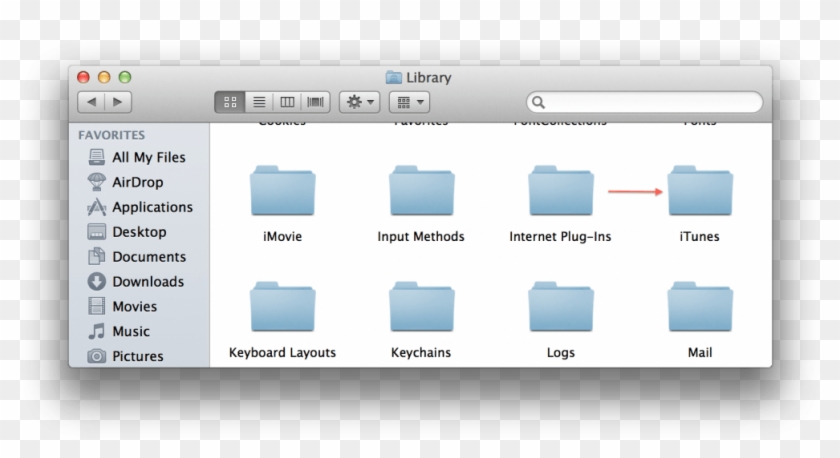Switch to Cover Flow view
Image resolution: width=840 pixels, height=458 pixels.
[x=316, y=102]
